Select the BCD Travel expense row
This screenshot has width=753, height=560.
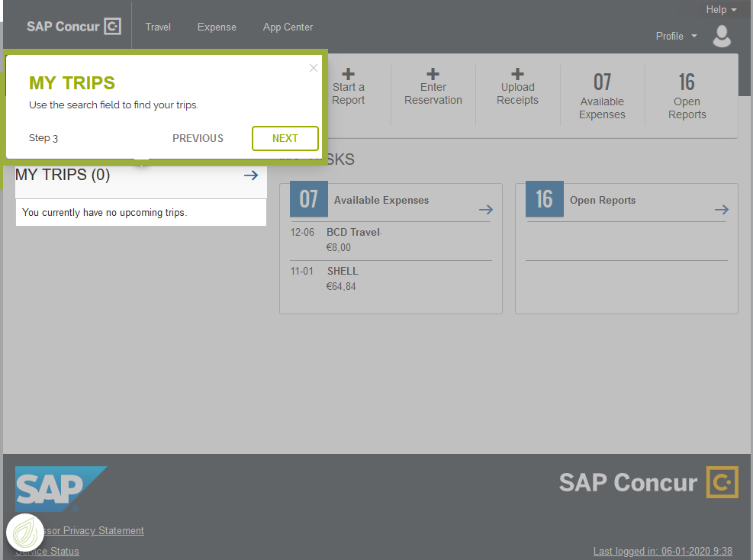(391, 240)
